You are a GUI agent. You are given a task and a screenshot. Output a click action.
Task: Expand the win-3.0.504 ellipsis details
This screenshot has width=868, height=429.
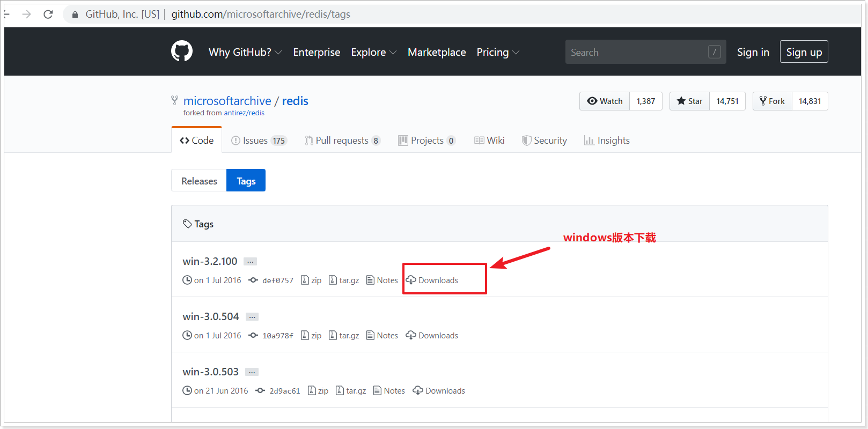click(252, 317)
